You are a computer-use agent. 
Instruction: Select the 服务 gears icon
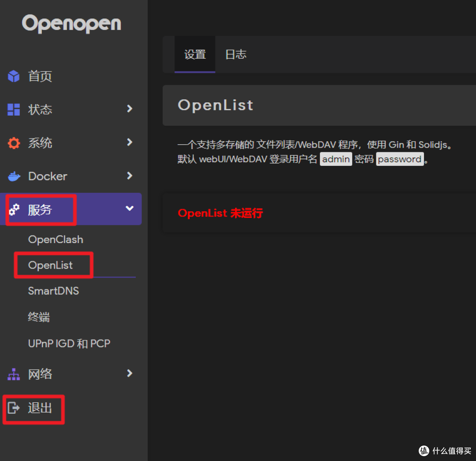15,209
